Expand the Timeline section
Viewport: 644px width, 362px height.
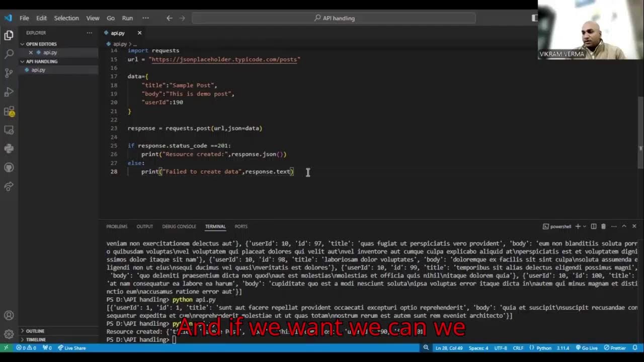pos(36,339)
